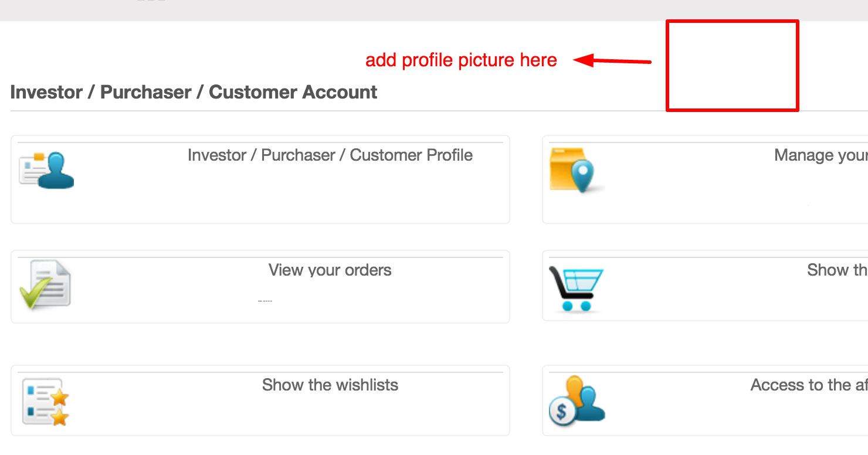Click the package with location pin icon
This screenshot has height=455, width=868.
(577, 170)
